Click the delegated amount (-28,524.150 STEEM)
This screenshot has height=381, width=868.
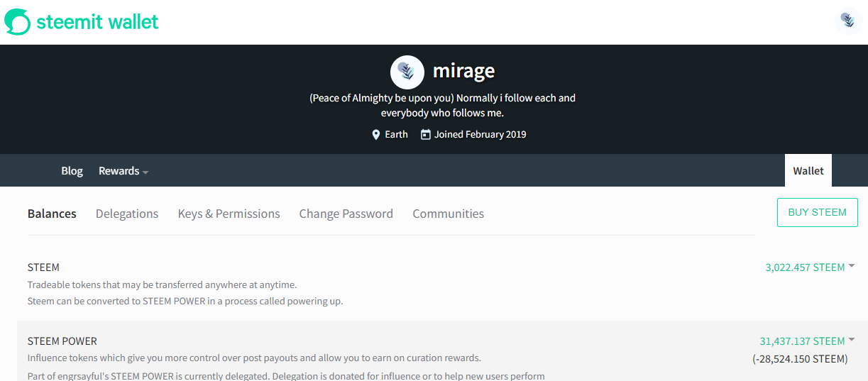point(800,359)
